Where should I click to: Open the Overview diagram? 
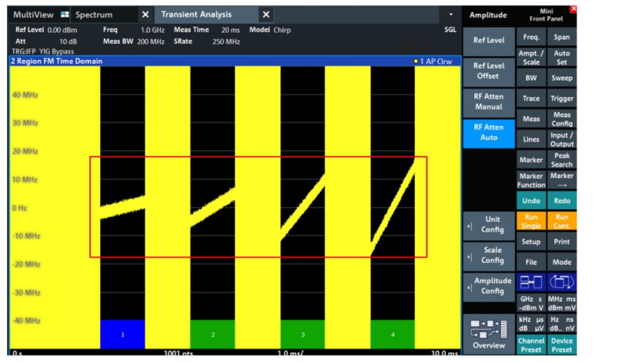[489, 334]
